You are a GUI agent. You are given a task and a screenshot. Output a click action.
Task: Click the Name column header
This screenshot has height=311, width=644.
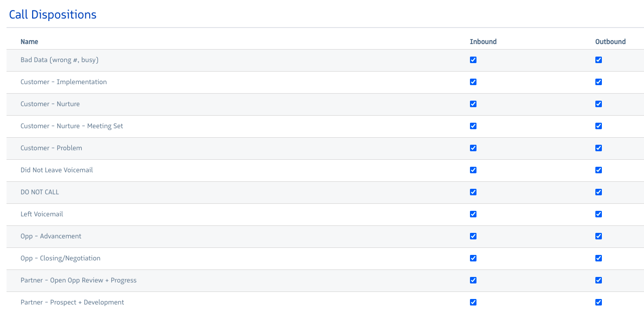pyautogui.click(x=29, y=42)
